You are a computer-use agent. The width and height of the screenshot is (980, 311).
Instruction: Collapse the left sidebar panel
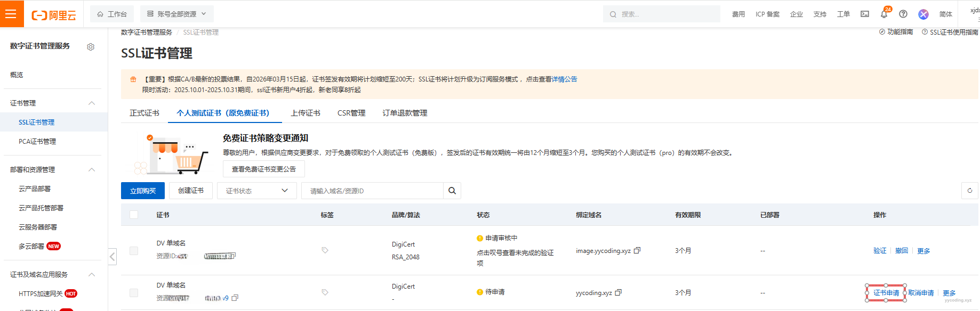point(112,257)
